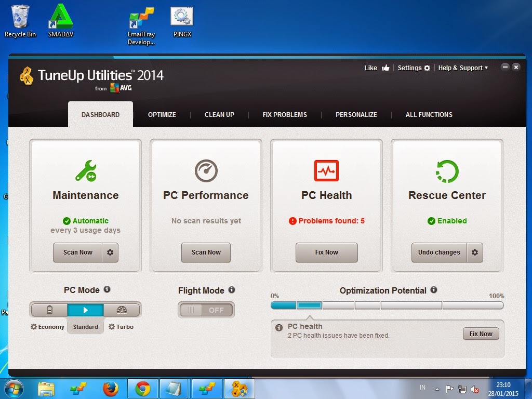532x399 pixels.
Task: Click the IN language indicator in taskbar
Action: 422,387
